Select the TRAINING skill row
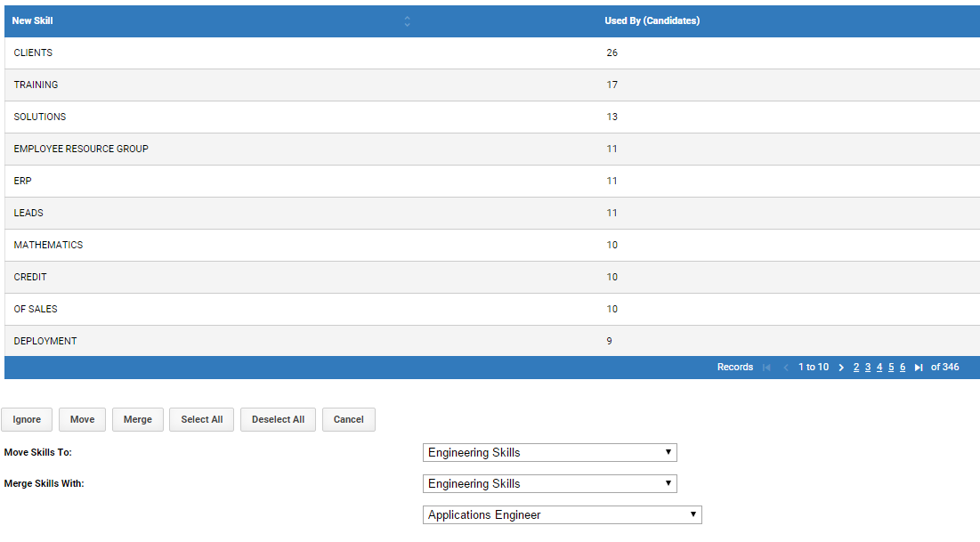The width and height of the screenshot is (980, 542). pyautogui.click(x=492, y=85)
